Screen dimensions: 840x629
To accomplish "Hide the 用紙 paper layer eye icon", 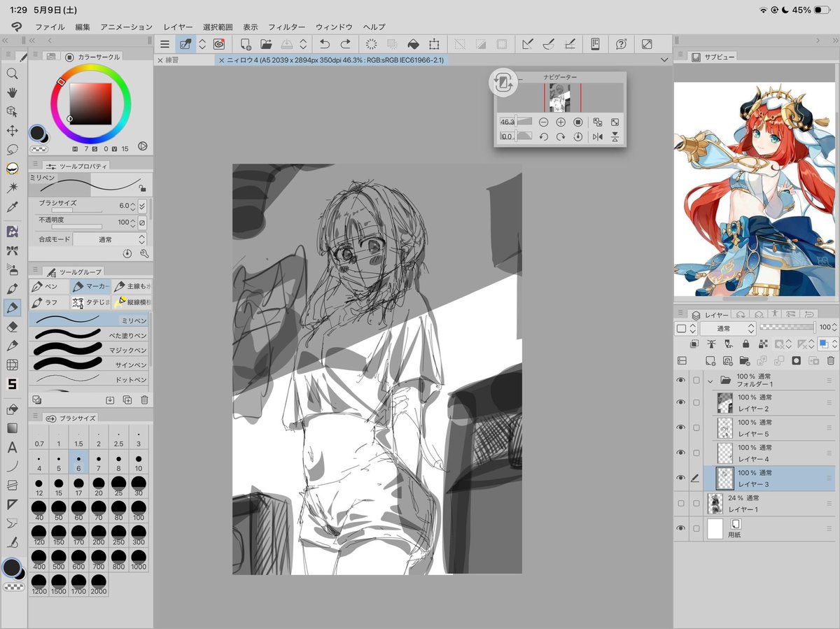I will coord(681,528).
